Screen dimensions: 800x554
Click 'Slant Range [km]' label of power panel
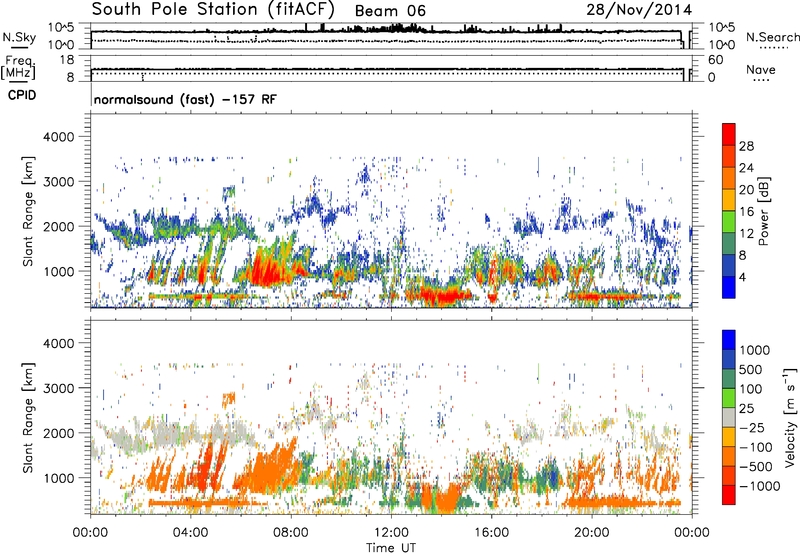(28, 211)
